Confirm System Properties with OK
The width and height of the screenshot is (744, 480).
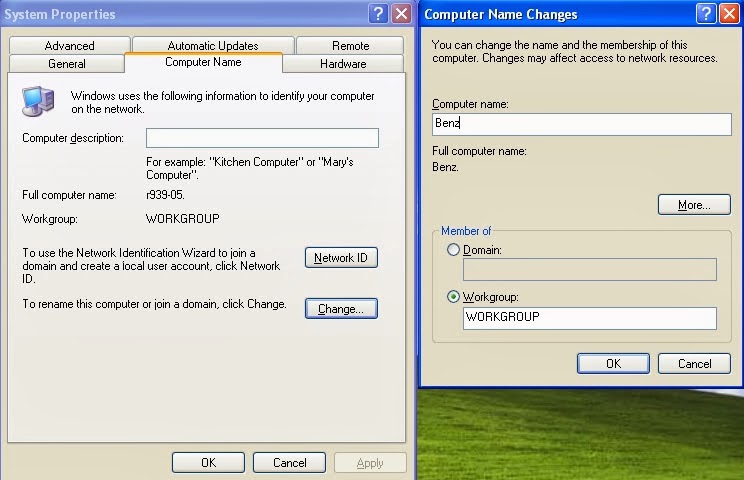tap(208, 462)
